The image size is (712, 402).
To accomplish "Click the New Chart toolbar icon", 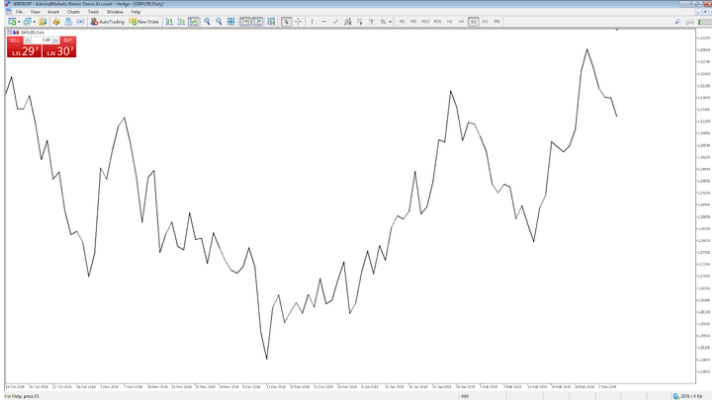I will click(x=12, y=22).
